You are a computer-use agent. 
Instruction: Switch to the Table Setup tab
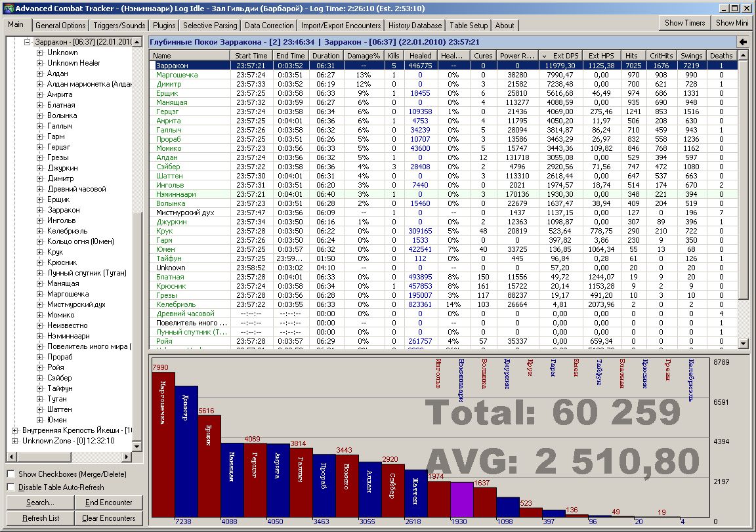pyautogui.click(x=469, y=26)
